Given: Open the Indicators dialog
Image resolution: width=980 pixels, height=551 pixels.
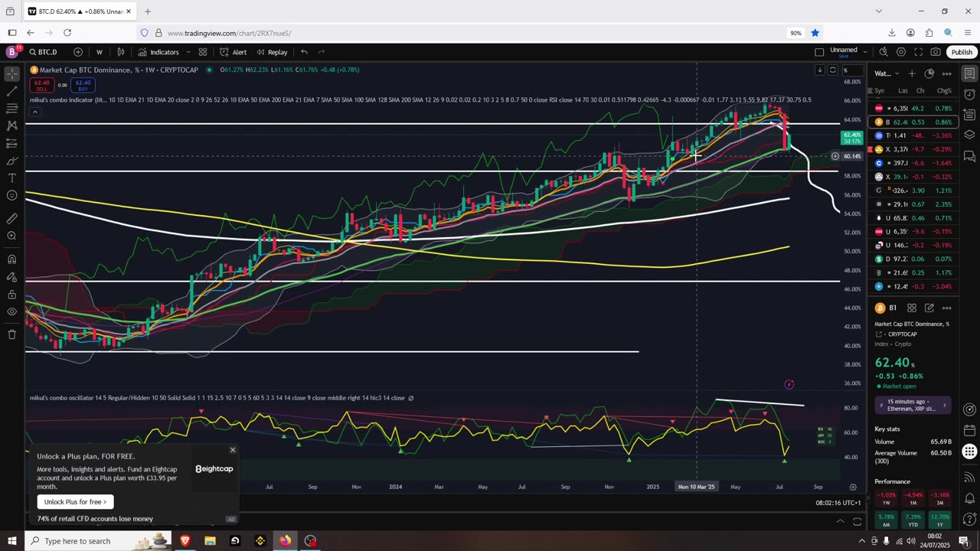Looking at the screenshot, I should (158, 52).
